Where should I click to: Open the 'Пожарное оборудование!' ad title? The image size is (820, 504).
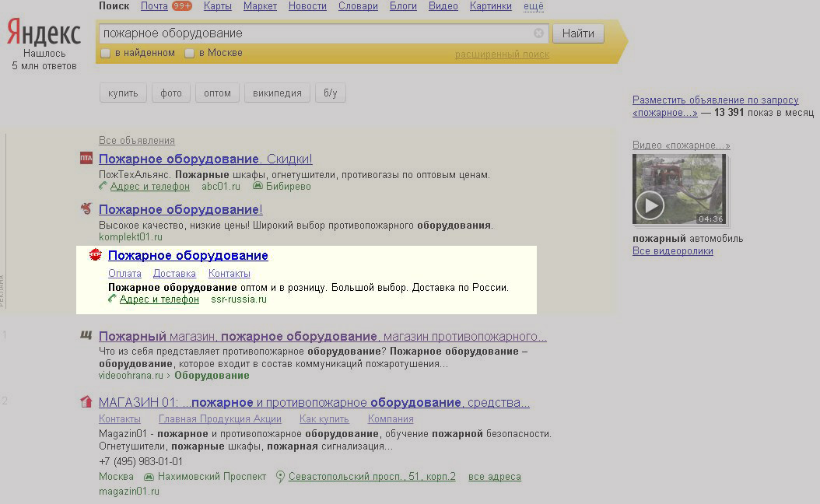pos(180,210)
